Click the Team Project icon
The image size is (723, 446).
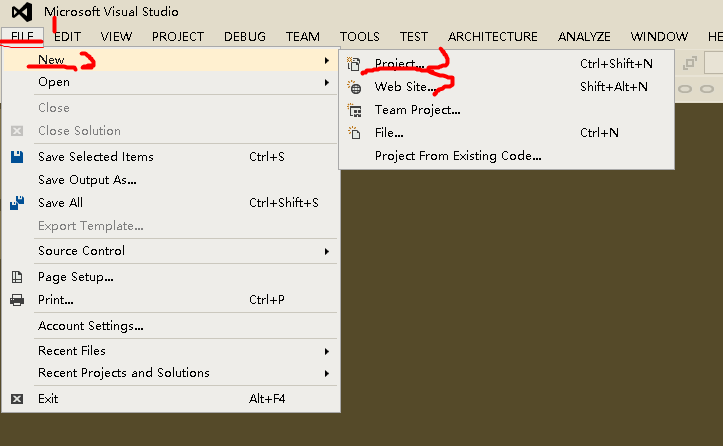354,110
